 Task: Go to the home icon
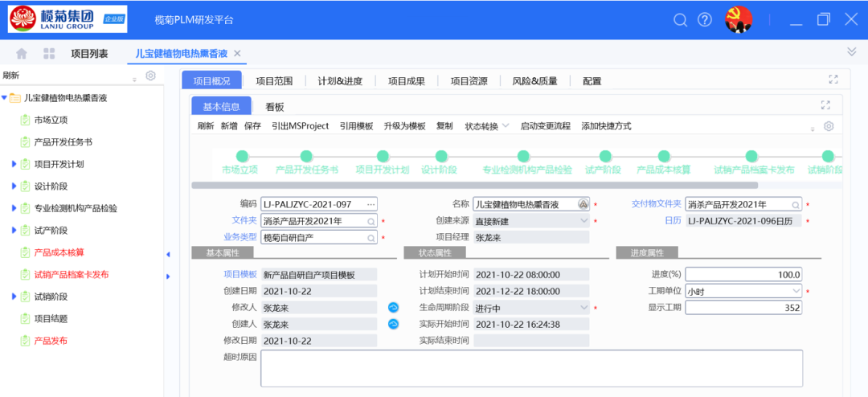[x=22, y=54]
